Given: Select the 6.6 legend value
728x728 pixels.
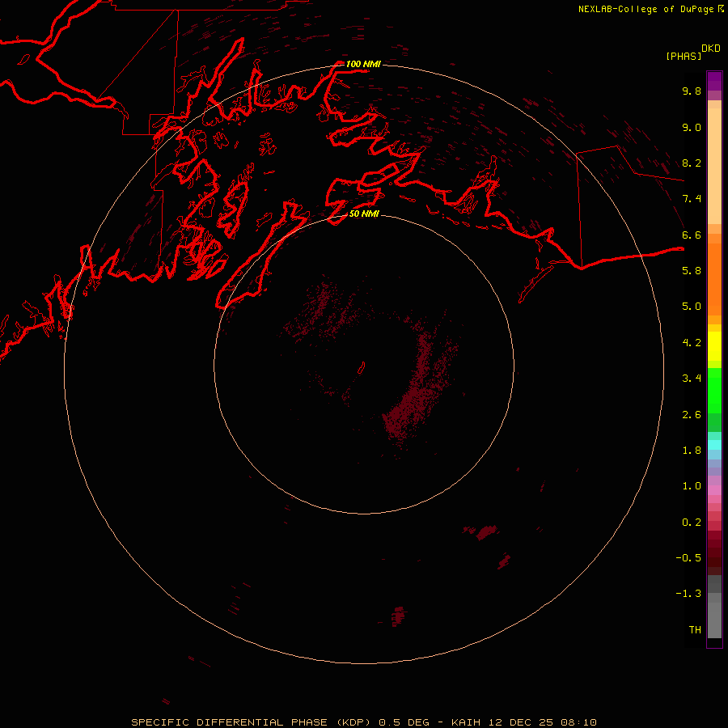Looking at the screenshot, I should point(692,235).
